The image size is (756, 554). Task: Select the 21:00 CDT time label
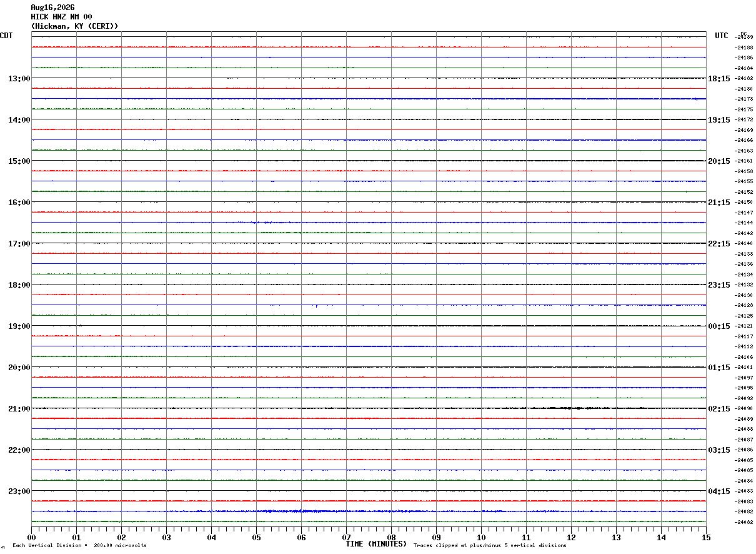coord(19,408)
